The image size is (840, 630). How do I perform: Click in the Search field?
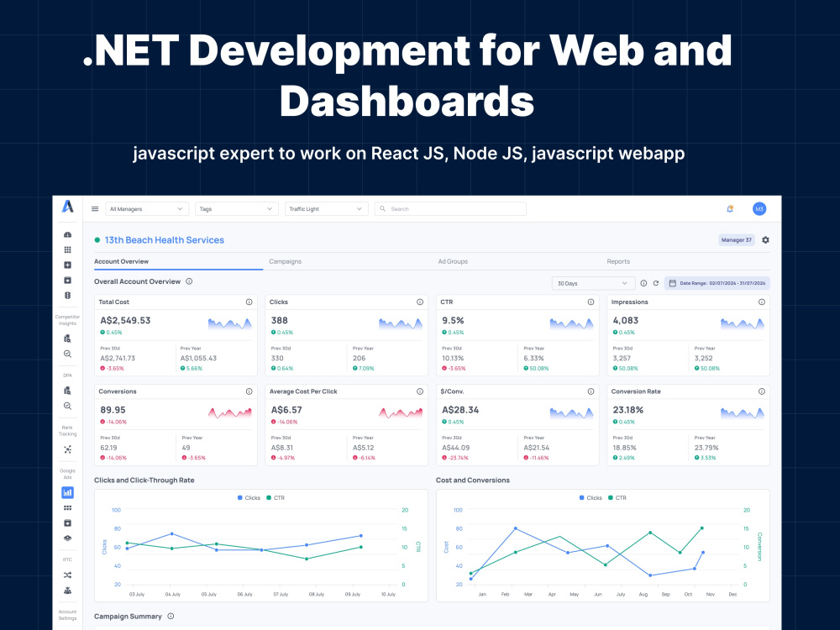(450, 209)
